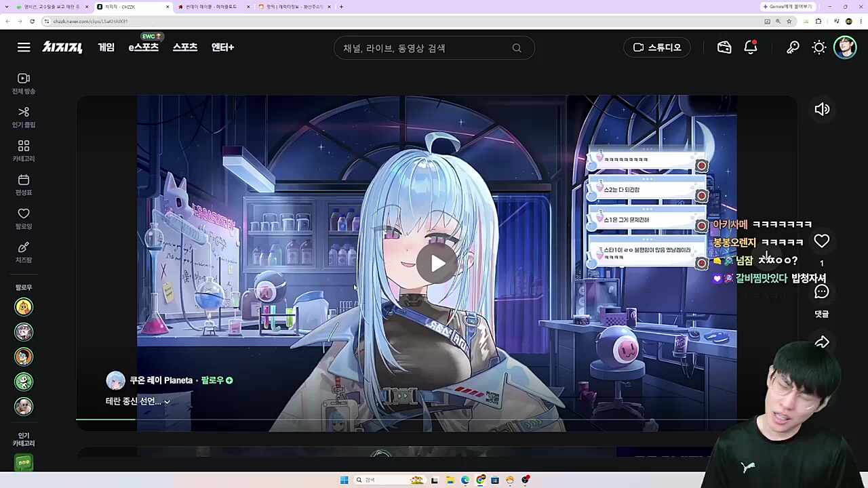868x488 pixels.
Task: Open 팔로잉 heart in the sidebar
Action: click(24, 218)
